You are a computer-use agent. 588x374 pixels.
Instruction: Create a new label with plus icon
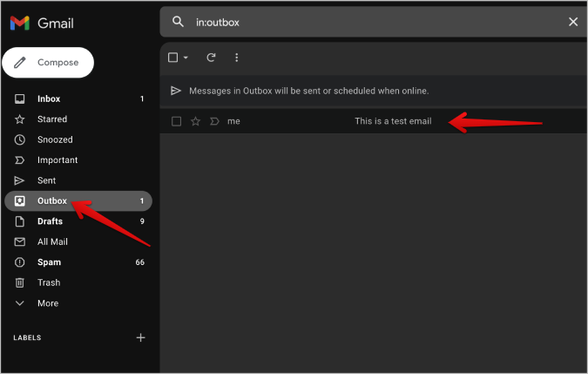click(140, 337)
